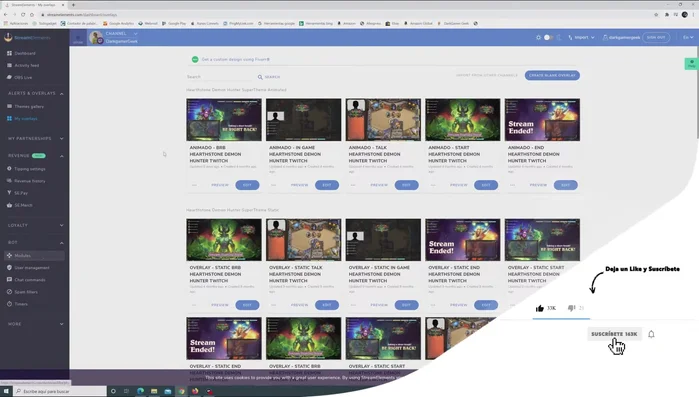Click Edit on Animado - End overlay

(566, 185)
